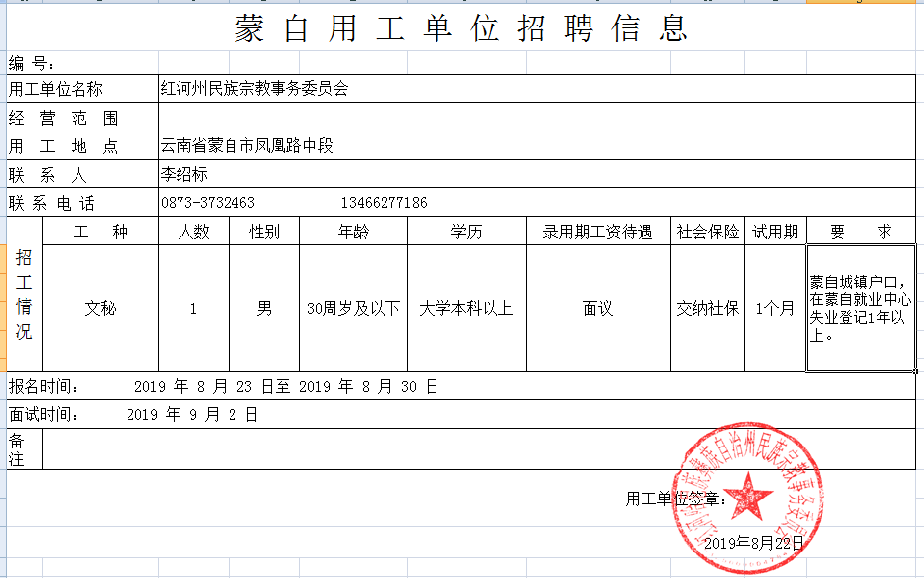Select the 工种 column header cell
The image size is (924, 578).
(x=101, y=232)
